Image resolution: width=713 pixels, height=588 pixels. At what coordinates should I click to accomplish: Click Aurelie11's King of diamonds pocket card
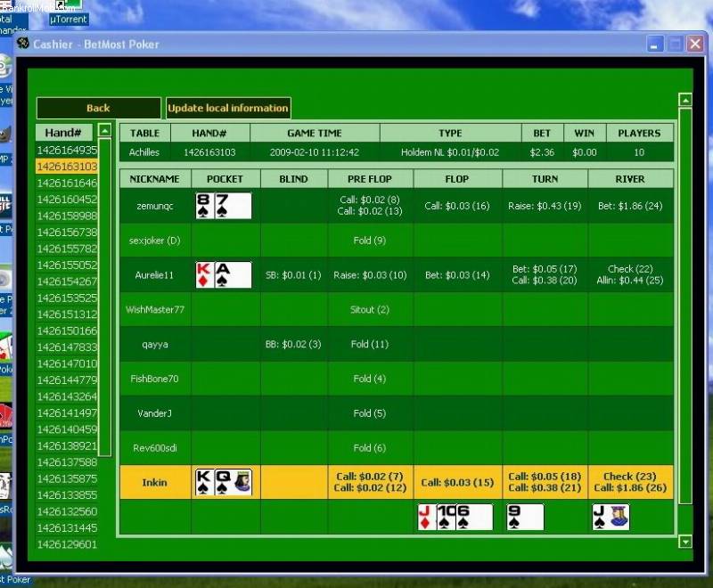coord(205,275)
